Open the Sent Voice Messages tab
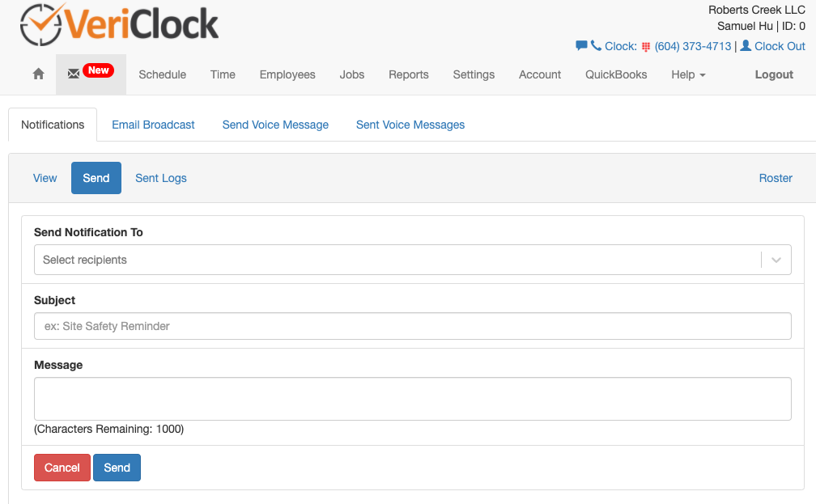This screenshot has height=504, width=816. point(410,125)
